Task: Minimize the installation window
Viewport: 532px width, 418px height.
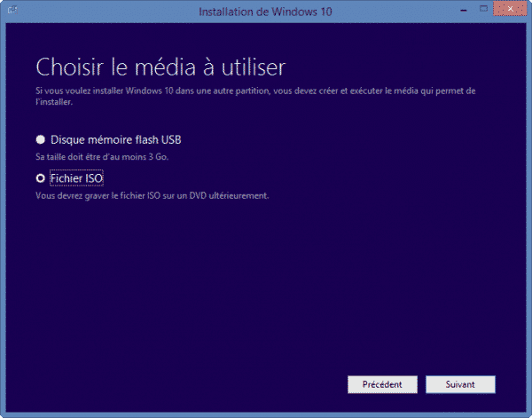Action: (x=464, y=10)
